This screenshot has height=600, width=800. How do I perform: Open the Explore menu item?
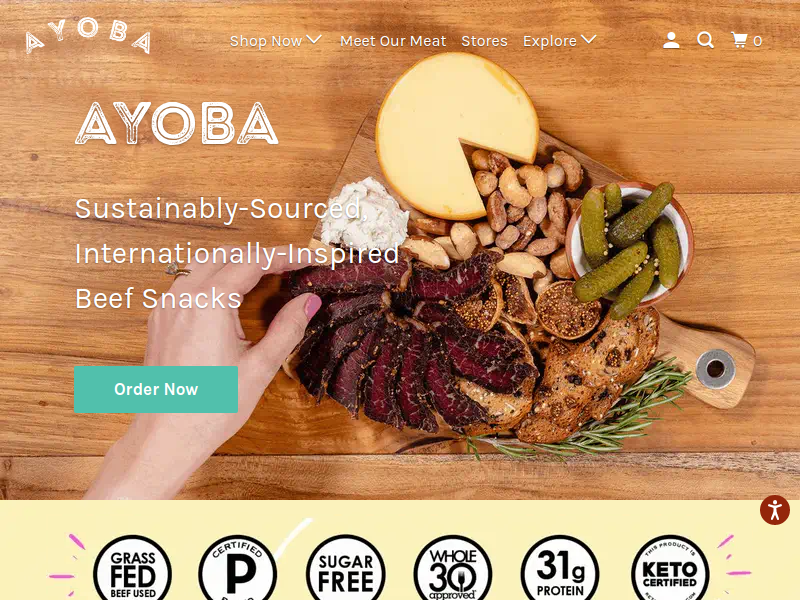coord(549,41)
